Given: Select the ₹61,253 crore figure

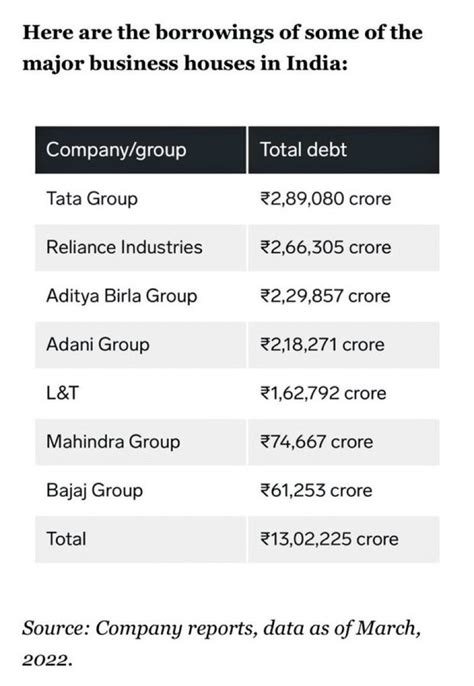Looking at the screenshot, I should [316, 490].
